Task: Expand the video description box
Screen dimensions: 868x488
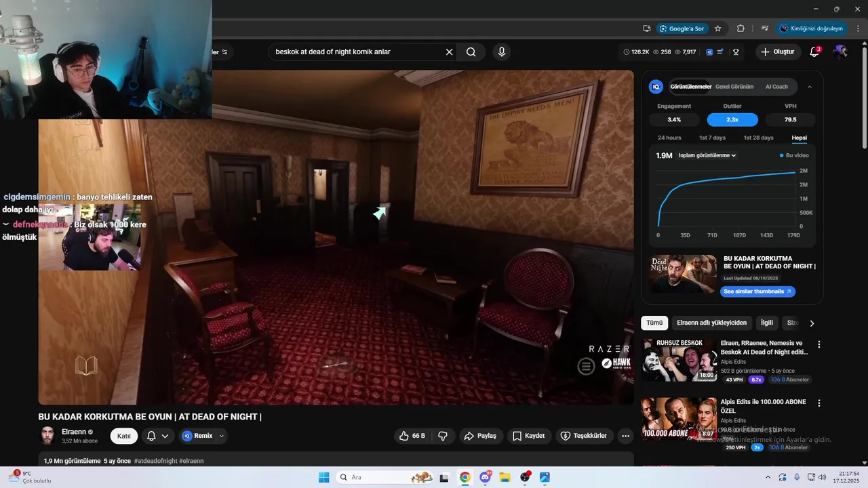Action: pos(336,460)
